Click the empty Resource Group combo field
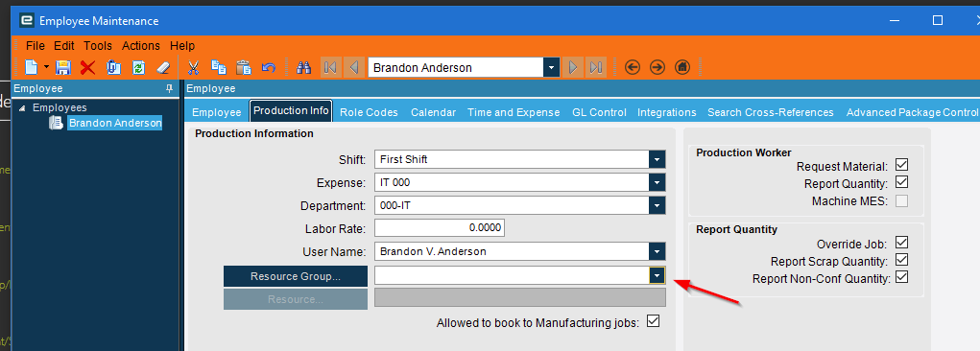980x351 pixels. click(512, 275)
